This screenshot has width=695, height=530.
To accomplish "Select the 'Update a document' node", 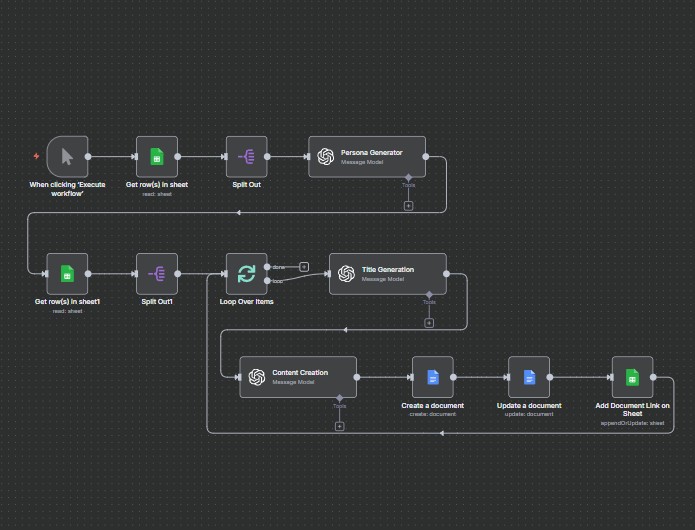I will tap(528, 377).
